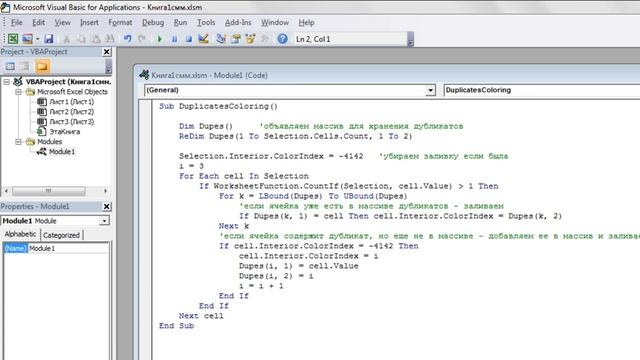The height and width of the screenshot is (360, 640).
Task: Toggle Design Mode icon
Action: pos(203,39)
